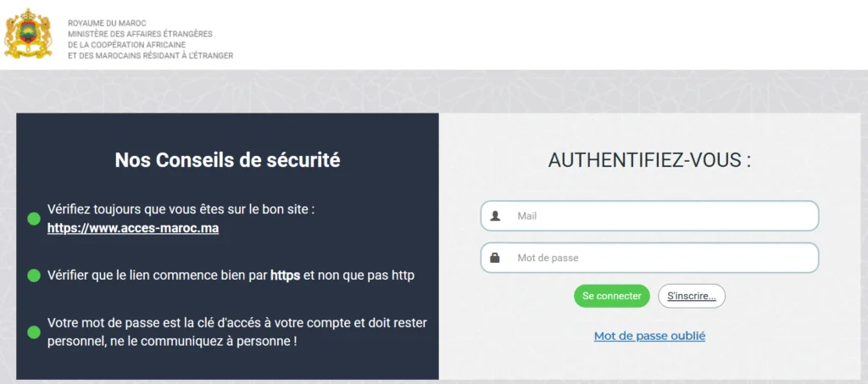Click the Nos Conseils de sécurité heading
The image size is (868, 384).
(227, 159)
